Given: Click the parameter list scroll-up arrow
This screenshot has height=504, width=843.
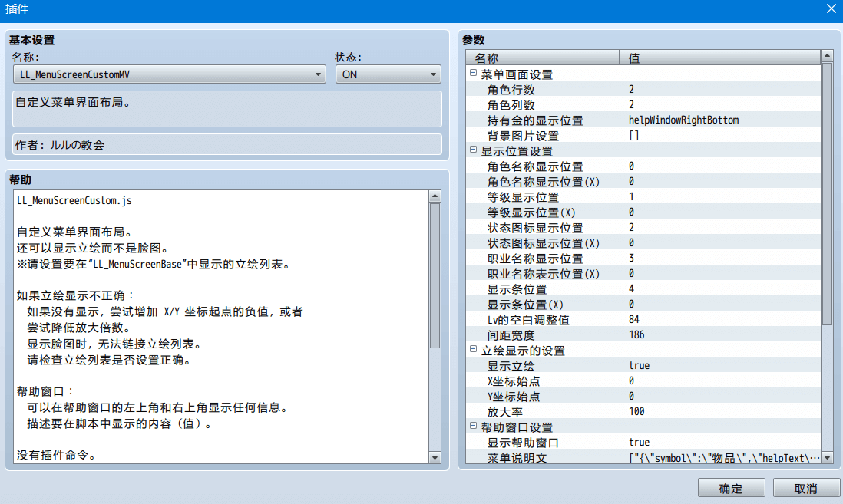Looking at the screenshot, I should tap(828, 56).
